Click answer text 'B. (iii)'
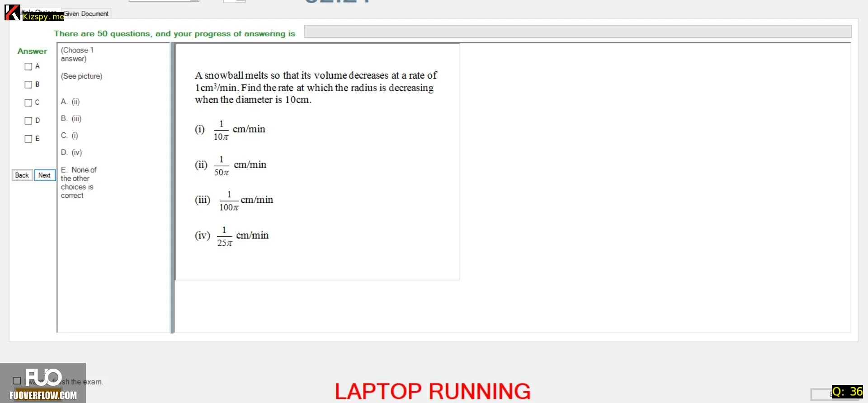Image resolution: width=868 pixels, height=403 pixels. tap(71, 118)
